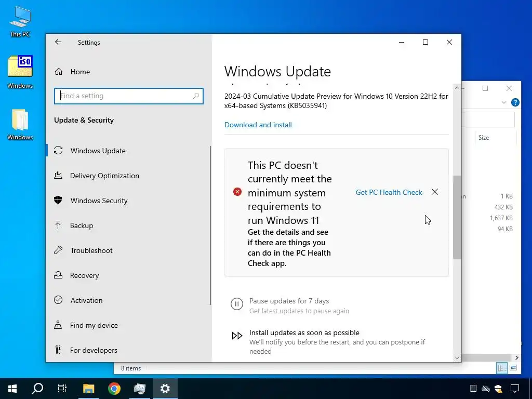Click Explorer horizontal scrollbar right arrow

coord(517,357)
